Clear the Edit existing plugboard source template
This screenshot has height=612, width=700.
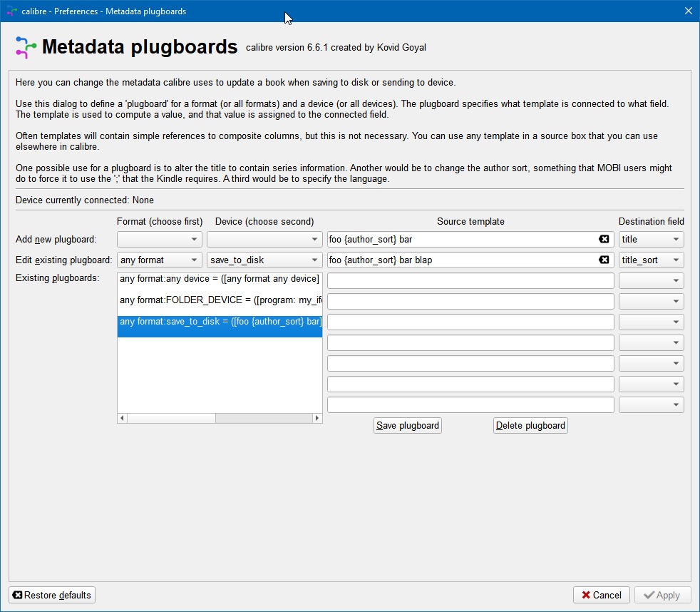click(604, 260)
